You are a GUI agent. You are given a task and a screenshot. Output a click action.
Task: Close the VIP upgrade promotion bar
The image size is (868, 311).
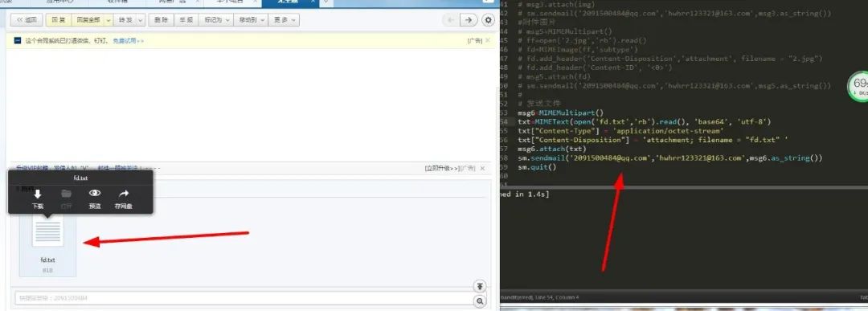point(482,168)
